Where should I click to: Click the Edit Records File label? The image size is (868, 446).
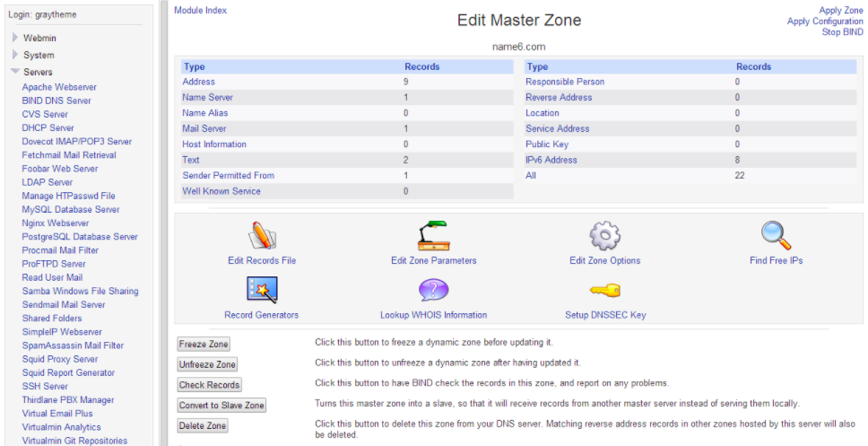click(x=262, y=260)
